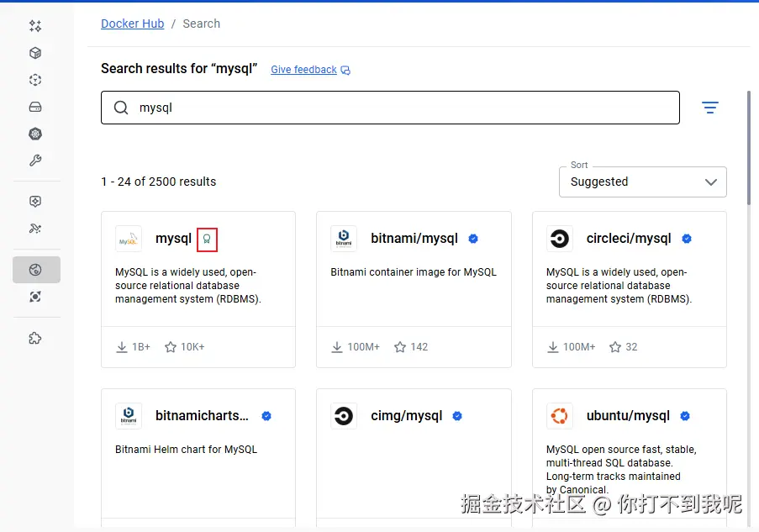Viewport: 759px width, 532px height.
Task: Click "Bitnami Helm chart for MySQL" description
Action: click(x=186, y=450)
